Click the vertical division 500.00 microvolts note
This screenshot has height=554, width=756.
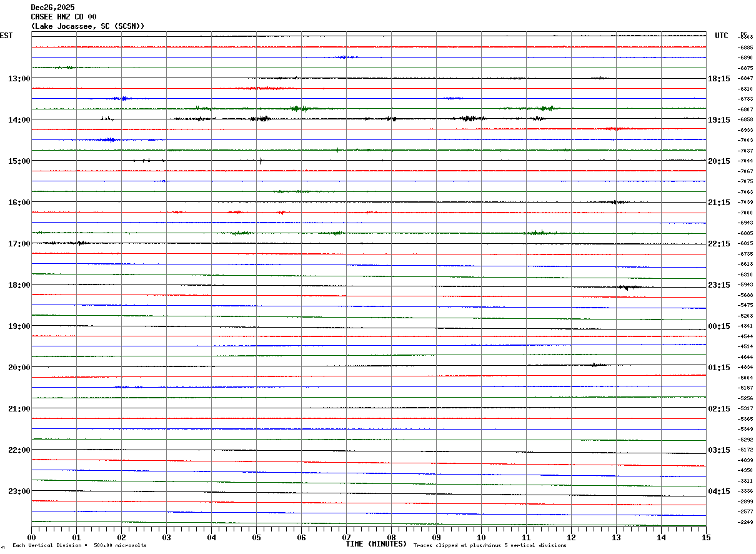point(79,546)
